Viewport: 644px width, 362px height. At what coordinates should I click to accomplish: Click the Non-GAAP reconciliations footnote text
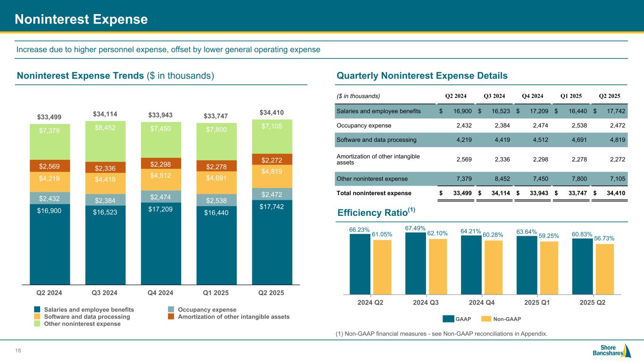(442, 334)
